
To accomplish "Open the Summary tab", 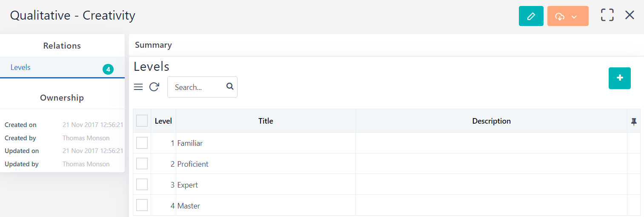I will point(153,45).
